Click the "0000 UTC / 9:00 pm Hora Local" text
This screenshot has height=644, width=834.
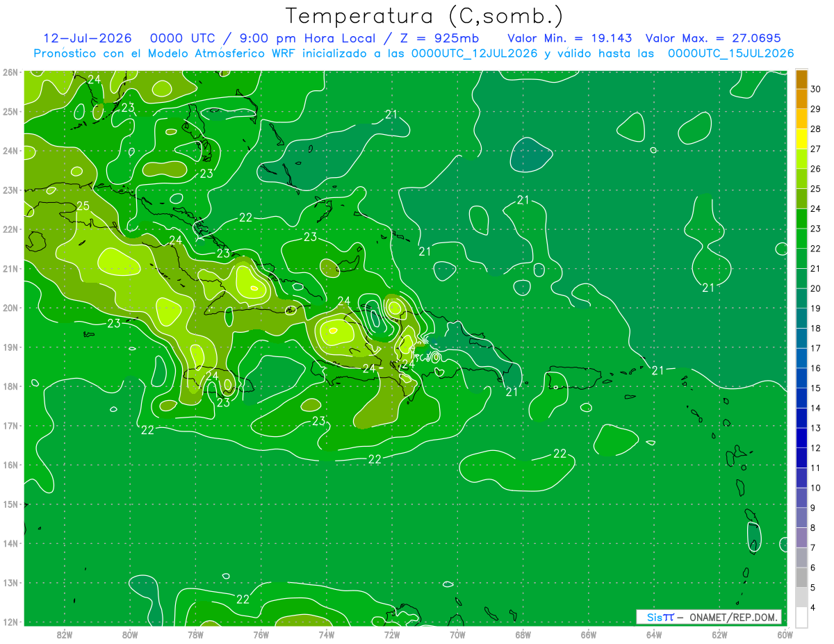click(x=268, y=38)
